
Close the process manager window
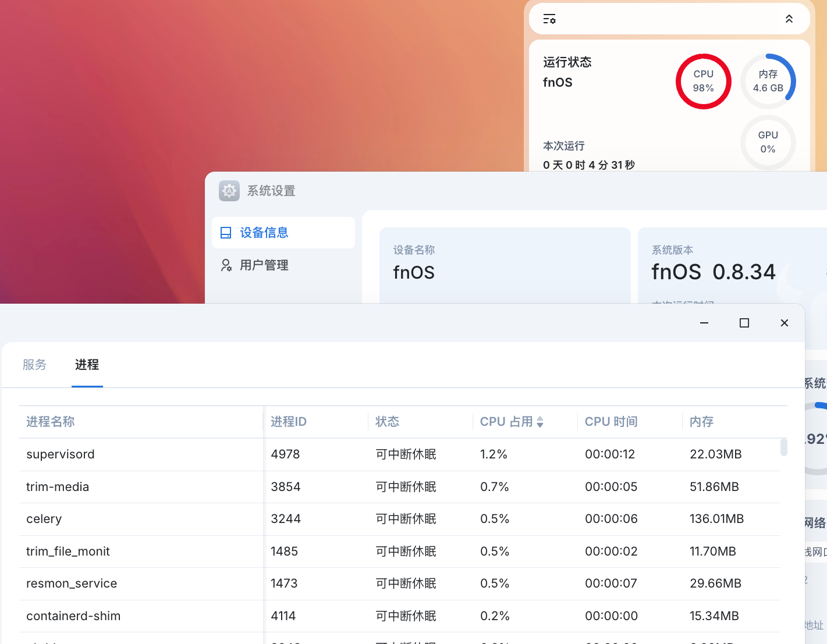[x=785, y=323]
